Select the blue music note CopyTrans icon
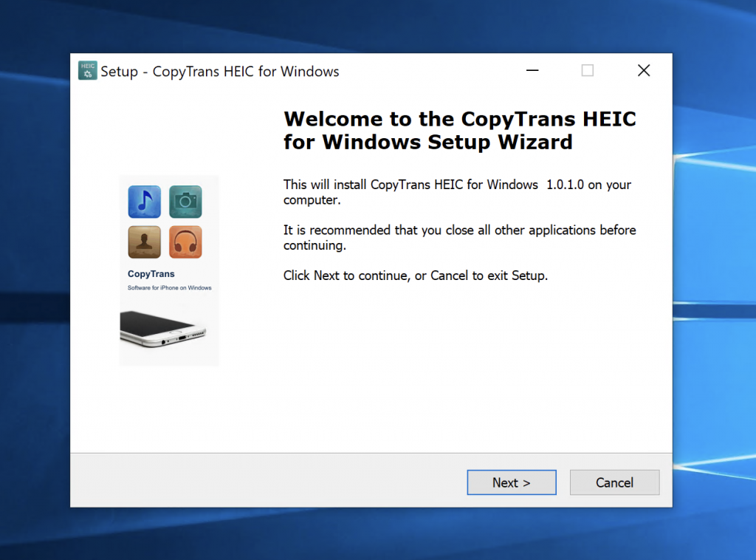 click(144, 202)
